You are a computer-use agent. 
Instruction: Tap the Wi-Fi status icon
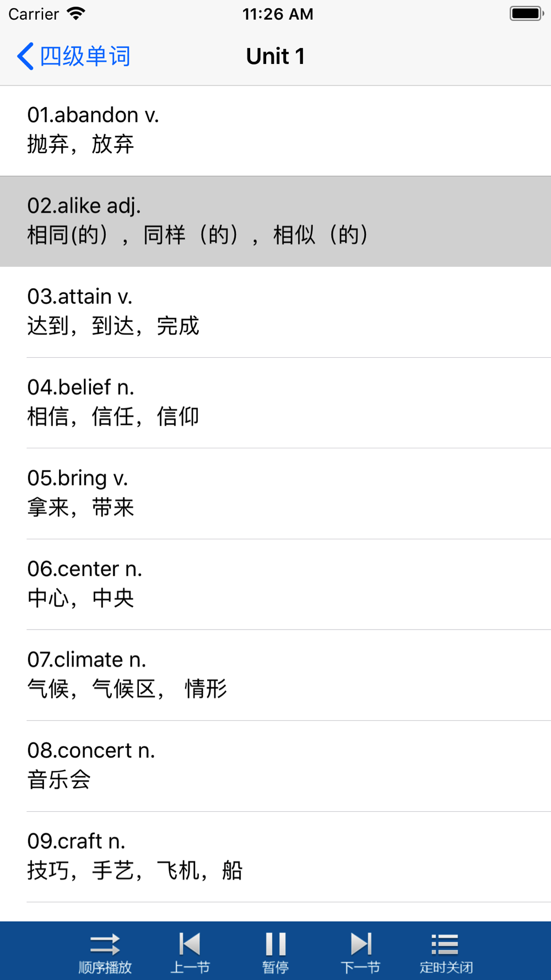[76, 14]
